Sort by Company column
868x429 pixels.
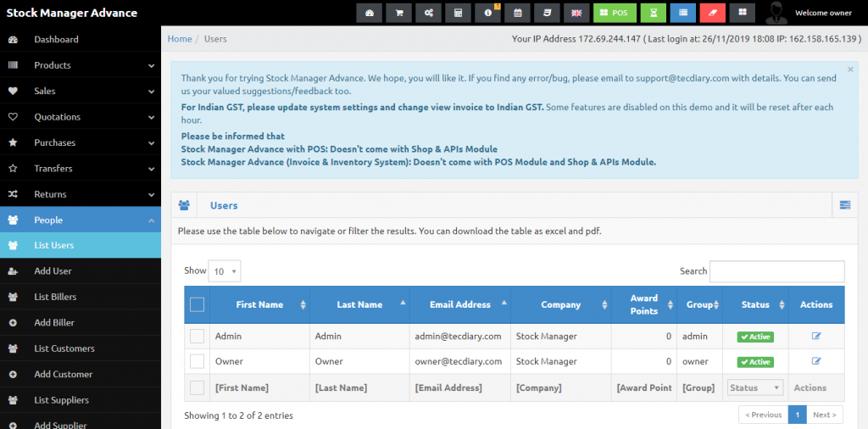click(x=561, y=304)
